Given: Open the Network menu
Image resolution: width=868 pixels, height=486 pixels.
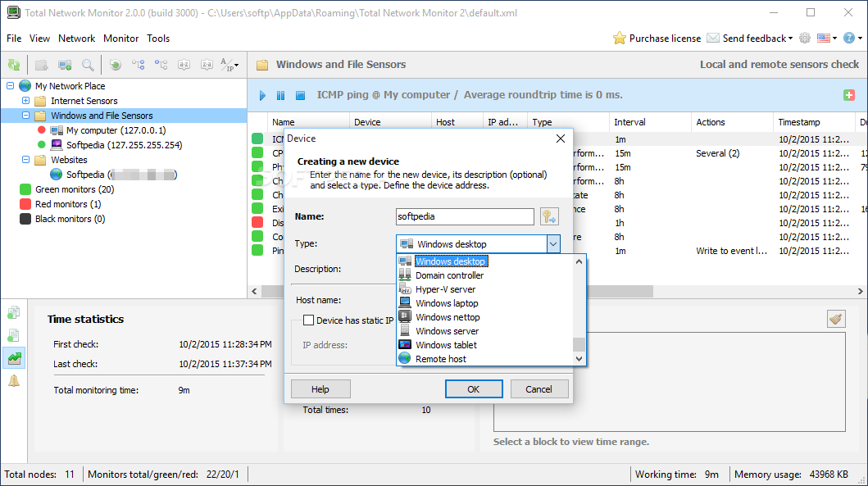Looking at the screenshot, I should (x=76, y=39).
